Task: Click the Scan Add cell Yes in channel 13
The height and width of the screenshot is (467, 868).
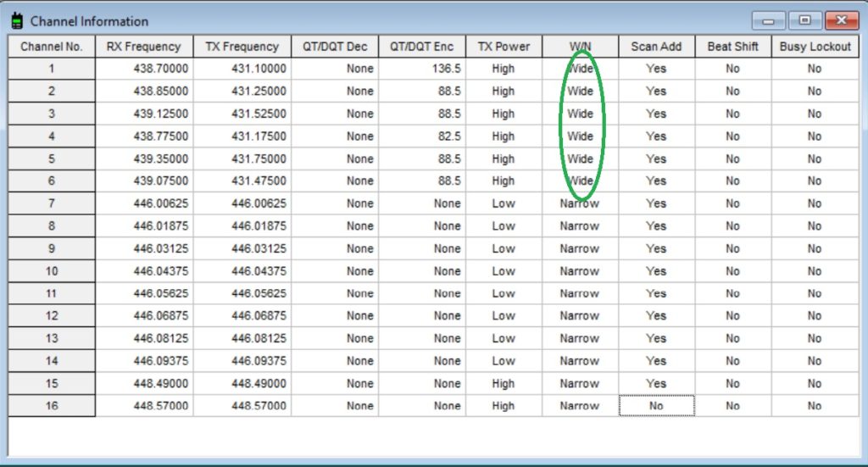Action: tap(657, 338)
